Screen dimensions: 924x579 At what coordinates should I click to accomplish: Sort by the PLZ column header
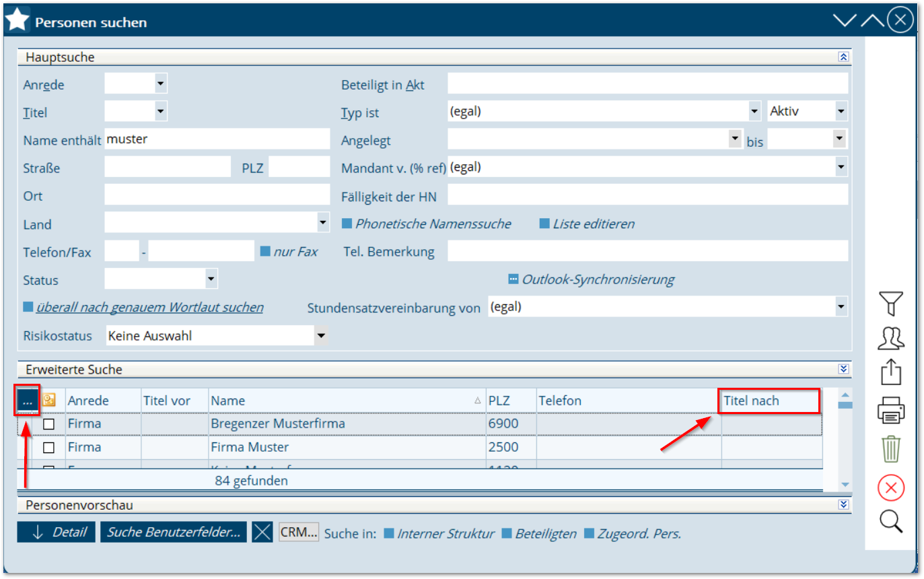coord(511,401)
